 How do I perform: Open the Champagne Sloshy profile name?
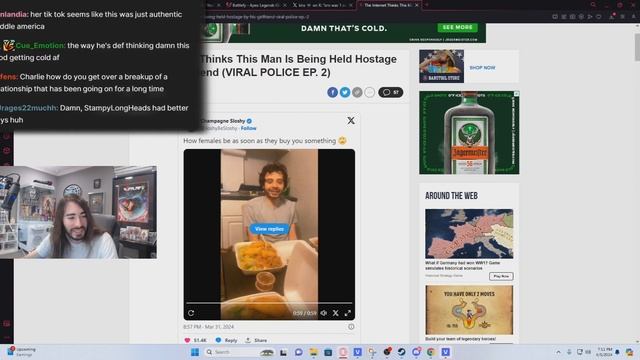(x=223, y=121)
